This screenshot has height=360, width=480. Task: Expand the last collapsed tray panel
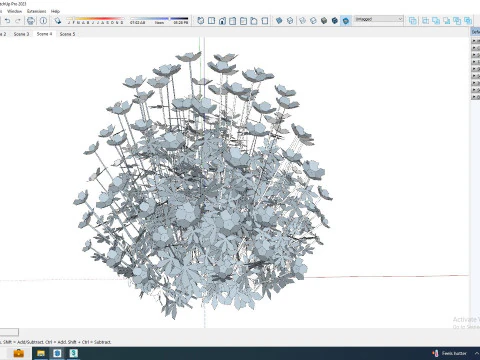pos(475,97)
